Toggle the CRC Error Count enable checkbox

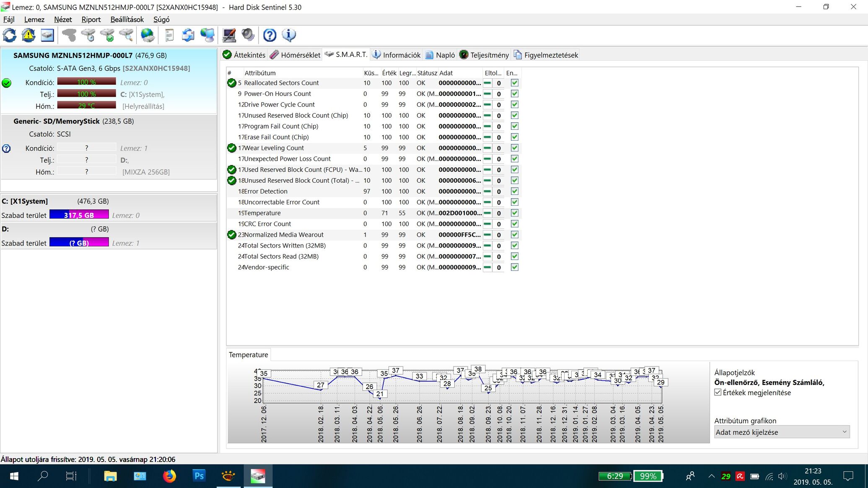click(x=515, y=224)
